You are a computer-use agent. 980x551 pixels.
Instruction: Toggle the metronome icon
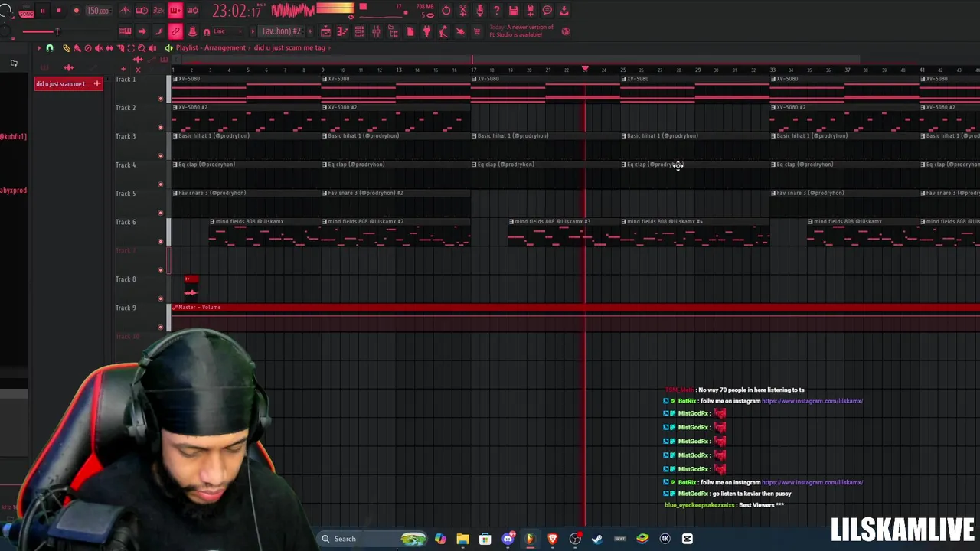[x=125, y=11]
